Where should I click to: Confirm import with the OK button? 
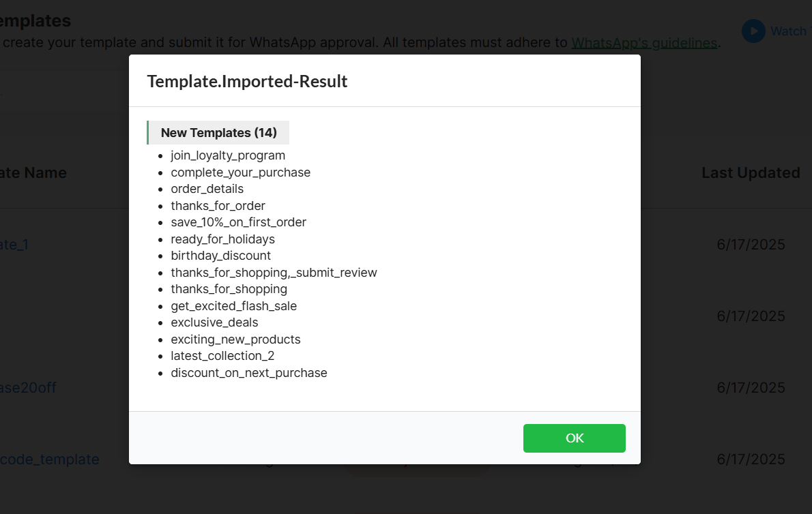tap(574, 438)
